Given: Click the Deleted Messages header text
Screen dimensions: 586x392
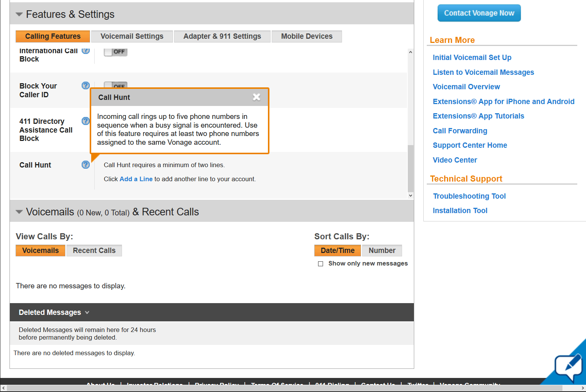Looking at the screenshot, I should [x=50, y=313].
